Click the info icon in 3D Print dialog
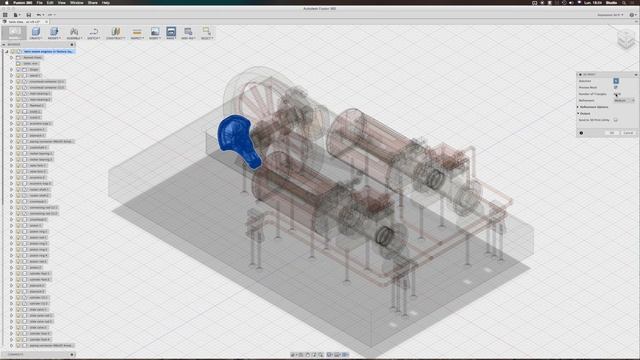 point(581,133)
